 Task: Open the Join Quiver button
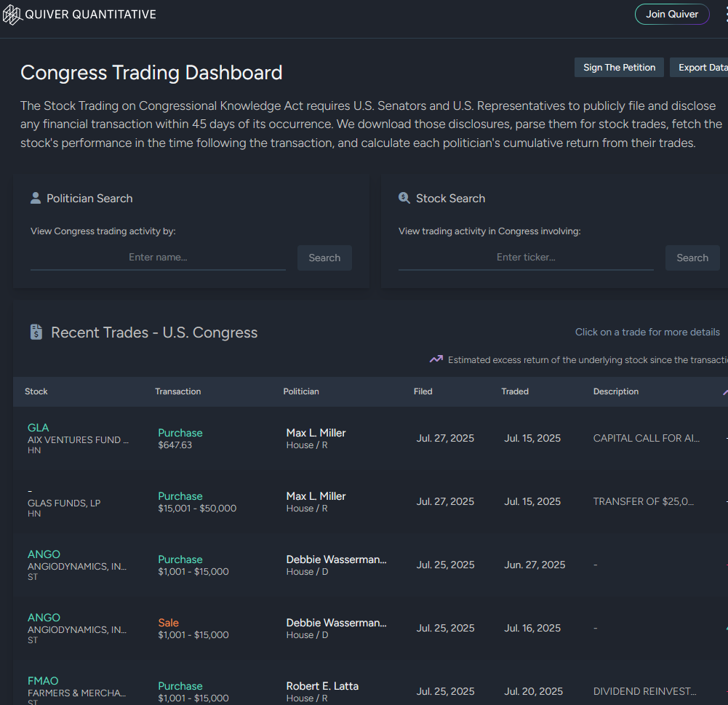point(672,15)
